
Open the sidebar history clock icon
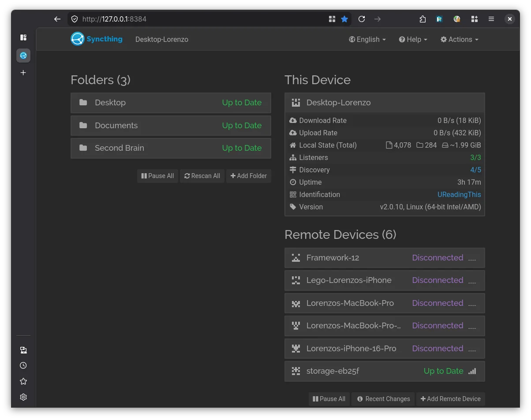(23, 365)
